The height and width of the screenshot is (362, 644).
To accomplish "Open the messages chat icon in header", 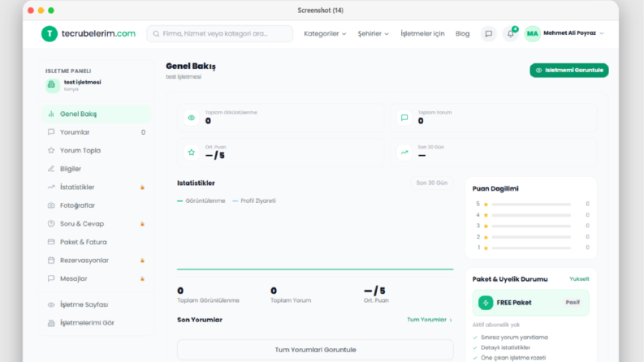I will point(488,33).
